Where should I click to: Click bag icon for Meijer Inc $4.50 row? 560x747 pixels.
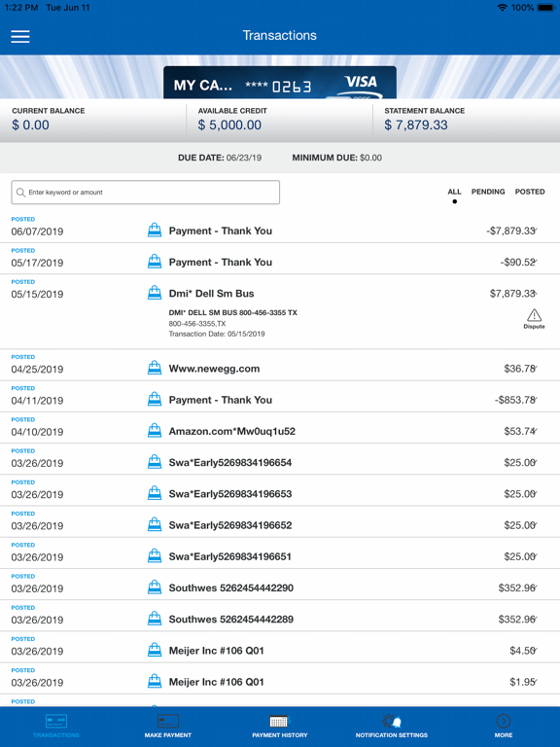coord(155,651)
